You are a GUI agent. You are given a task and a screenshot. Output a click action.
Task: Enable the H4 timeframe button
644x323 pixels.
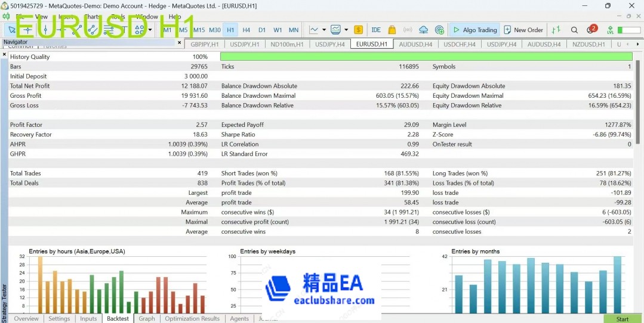coord(246,30)
